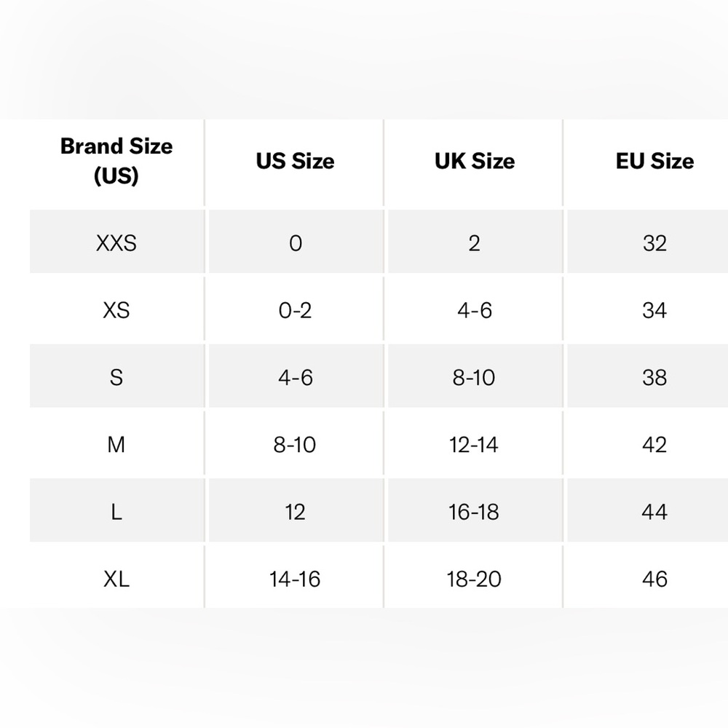
Task: Click the US size 0-2 cell
Action: (x=296, y=310)
